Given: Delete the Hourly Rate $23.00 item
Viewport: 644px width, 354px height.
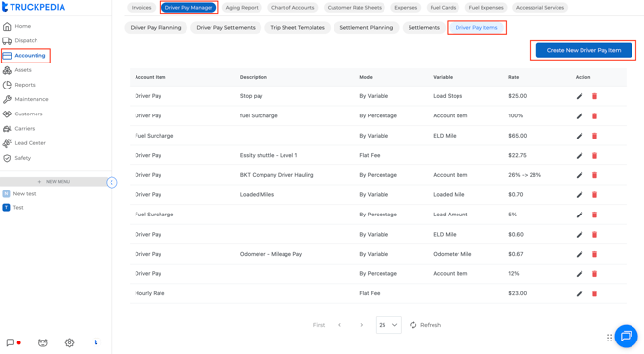Looking at the screenshot, I should [x=594, y=293].
